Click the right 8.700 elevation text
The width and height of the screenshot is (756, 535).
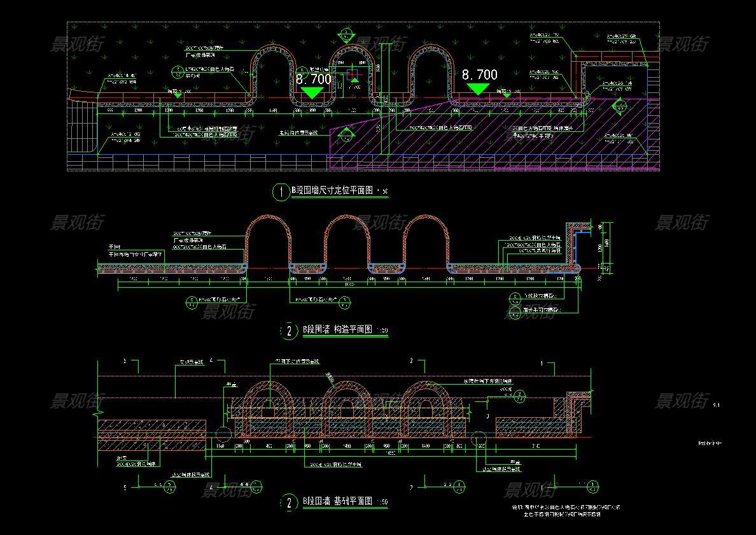tap(479, 75)
